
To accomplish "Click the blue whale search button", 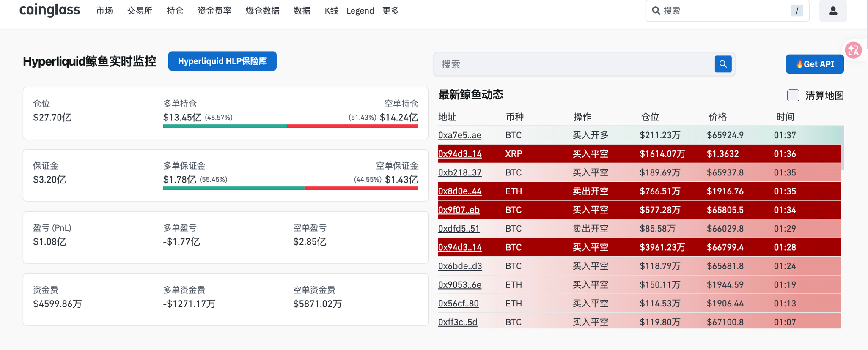I will coord(723,64).
